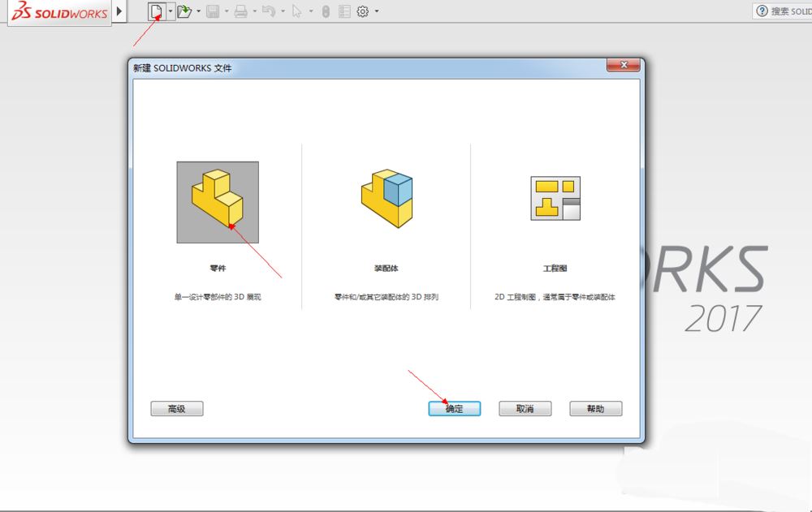Expand the SOLIDWORKS menu flyout arrow
Screen dimensions: 812x512
tap(119, 11)
